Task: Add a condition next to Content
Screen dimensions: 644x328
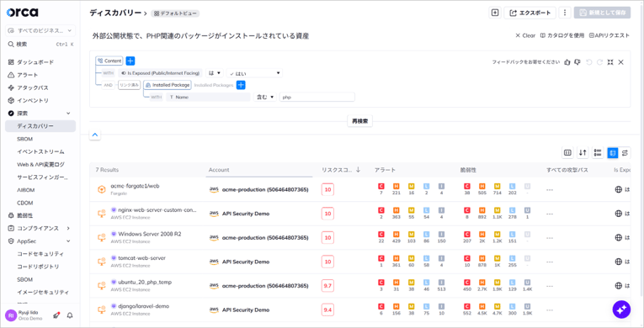Action: [130, 61]
